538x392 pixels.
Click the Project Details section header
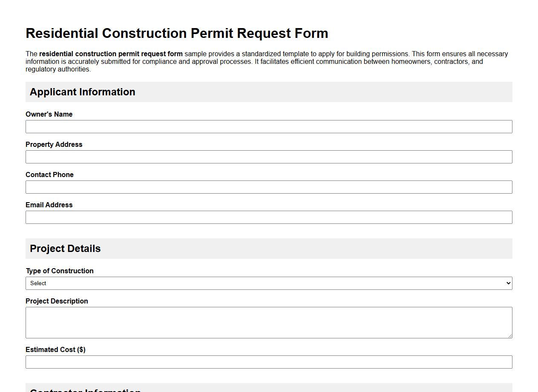65,248
